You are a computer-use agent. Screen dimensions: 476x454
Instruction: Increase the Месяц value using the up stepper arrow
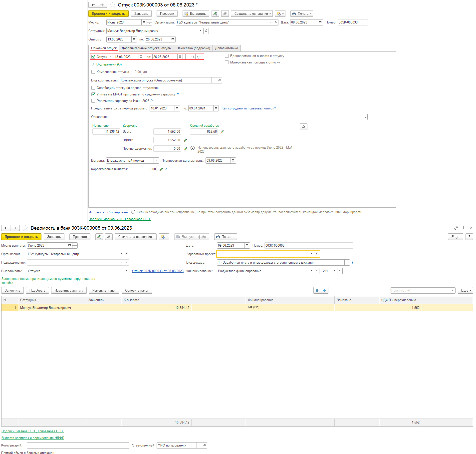click(x=149, y=21)
